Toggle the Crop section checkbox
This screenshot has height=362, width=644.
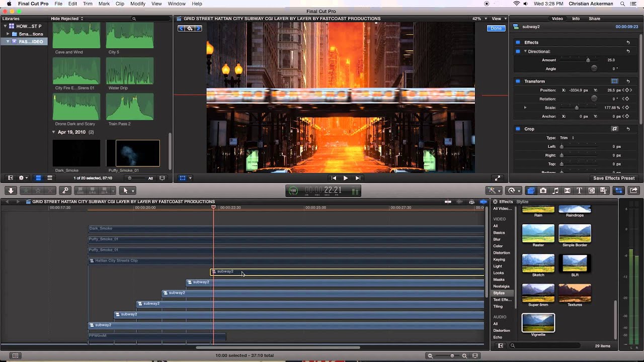518,129
